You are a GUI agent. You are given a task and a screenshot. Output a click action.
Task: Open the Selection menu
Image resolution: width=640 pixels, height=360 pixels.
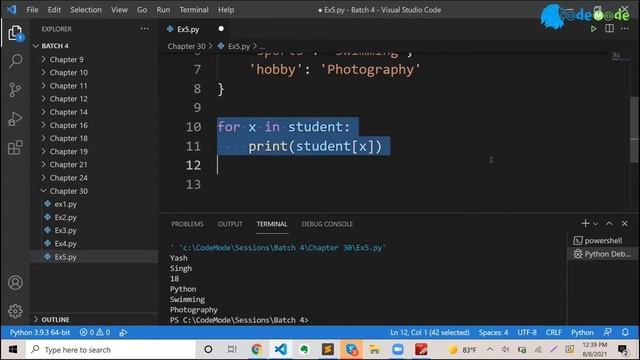point(86,10)
